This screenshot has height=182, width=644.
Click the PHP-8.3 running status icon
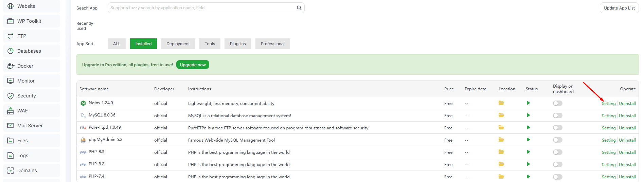tap(528, 152)
